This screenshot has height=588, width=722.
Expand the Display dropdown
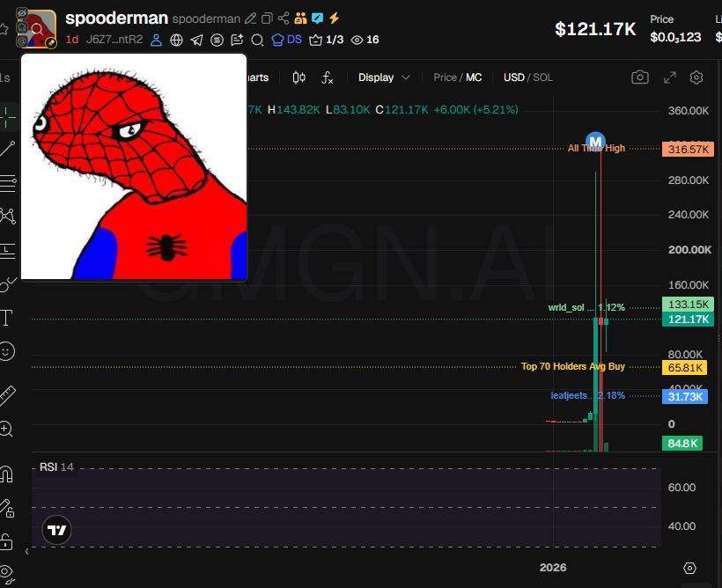(x=384, y=77)
